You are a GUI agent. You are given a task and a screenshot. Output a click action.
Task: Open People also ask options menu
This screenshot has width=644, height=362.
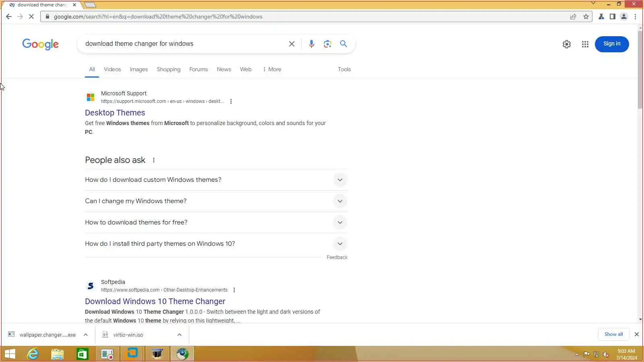[x=154, y=160]
